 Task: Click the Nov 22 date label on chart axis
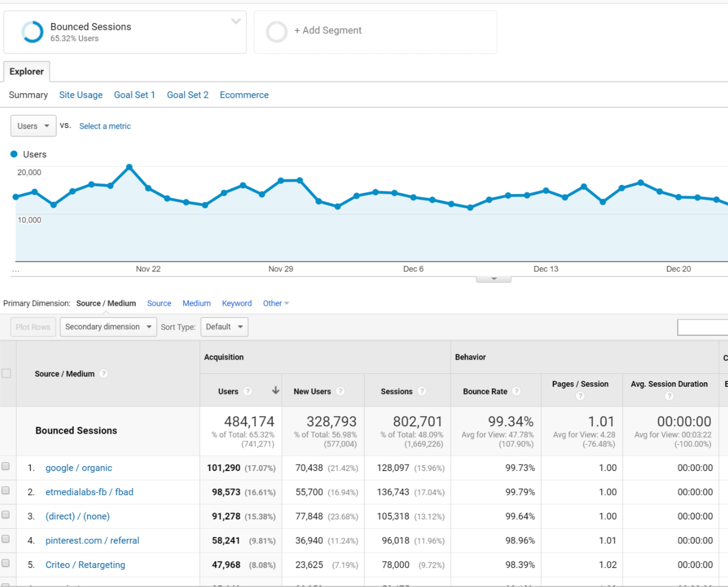[148, 269]
